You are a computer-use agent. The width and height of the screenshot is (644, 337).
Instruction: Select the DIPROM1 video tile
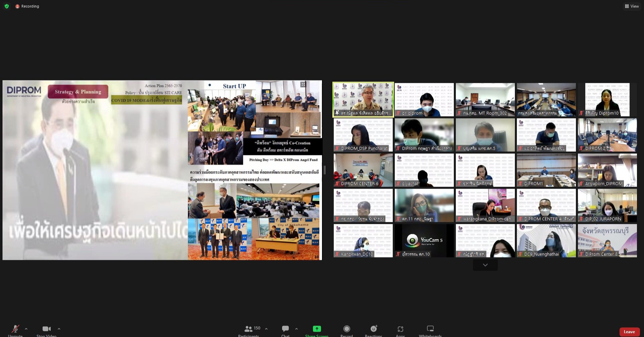click(546, 170)
